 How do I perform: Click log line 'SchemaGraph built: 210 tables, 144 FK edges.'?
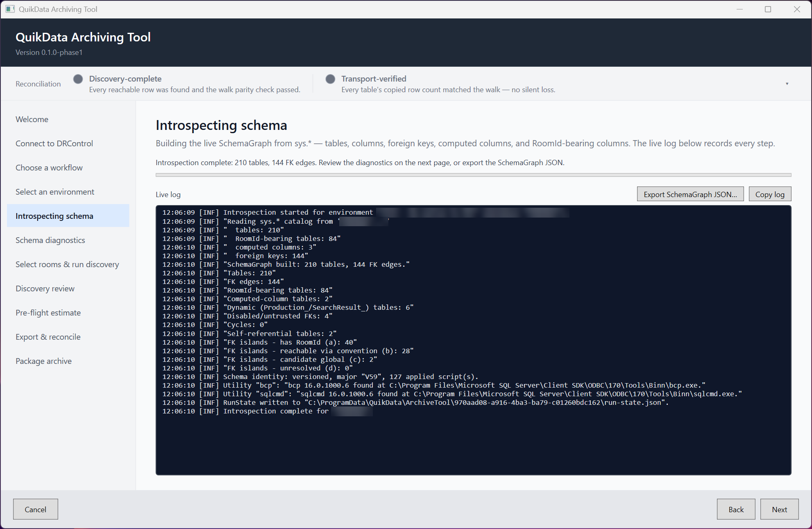coord(286,264)
